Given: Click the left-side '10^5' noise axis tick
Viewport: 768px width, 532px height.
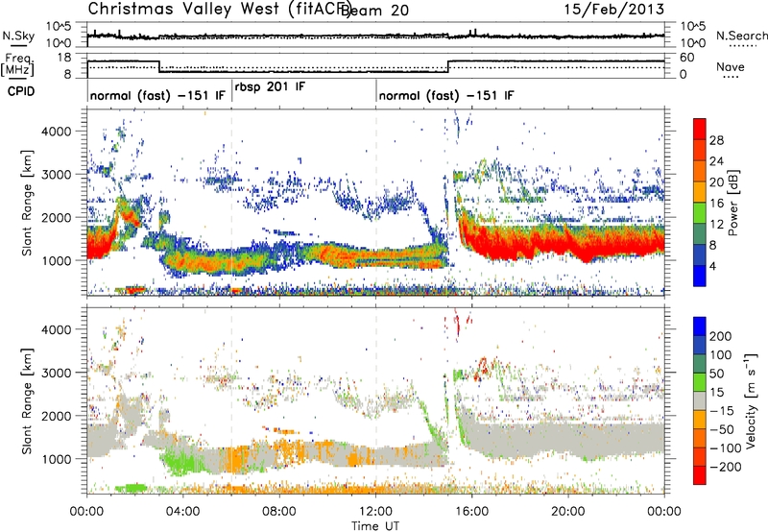Looking at the screenshot, I should click(x=59, y=26).
